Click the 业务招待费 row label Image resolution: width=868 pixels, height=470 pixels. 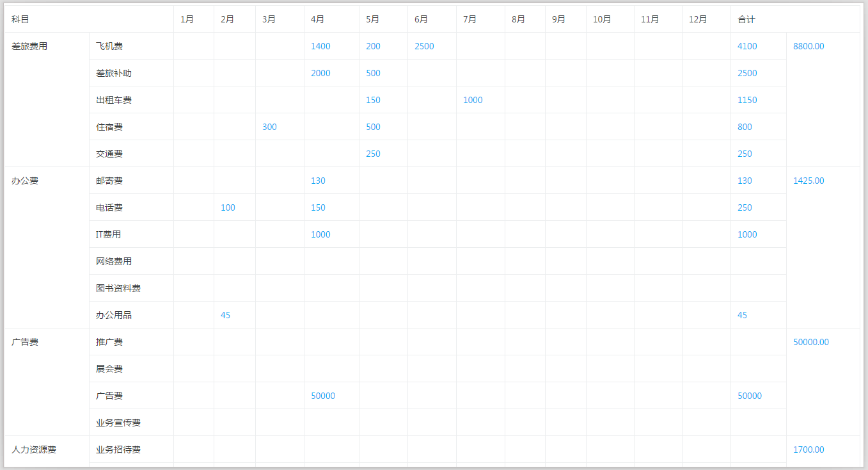[x=118, y=450]
